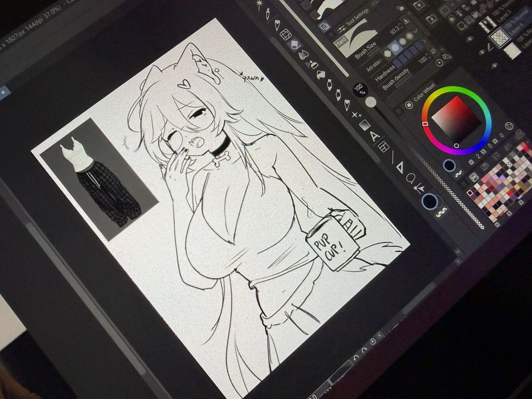Select transparent color chip in Color Wheel panel
Screen dimensions: 532x399
[458, 173]
